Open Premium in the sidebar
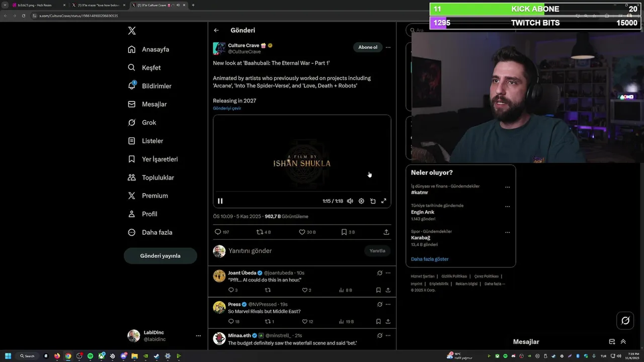This screenshot has height=362, width=644. click(x=148, y=196)
